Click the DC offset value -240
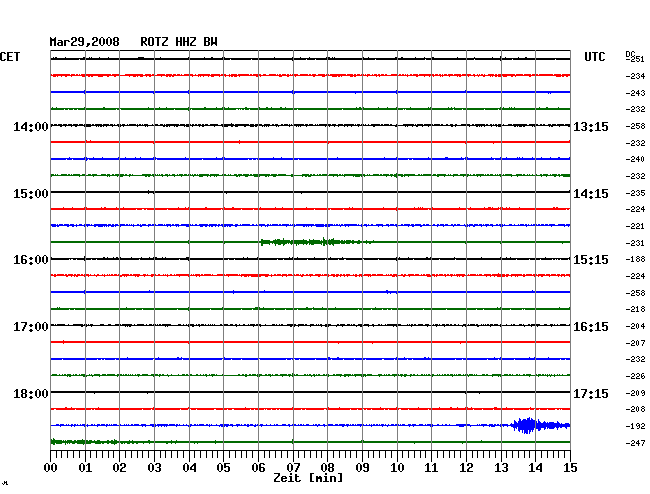This screenshot has height=494, width=650. (x=635, y=159)
